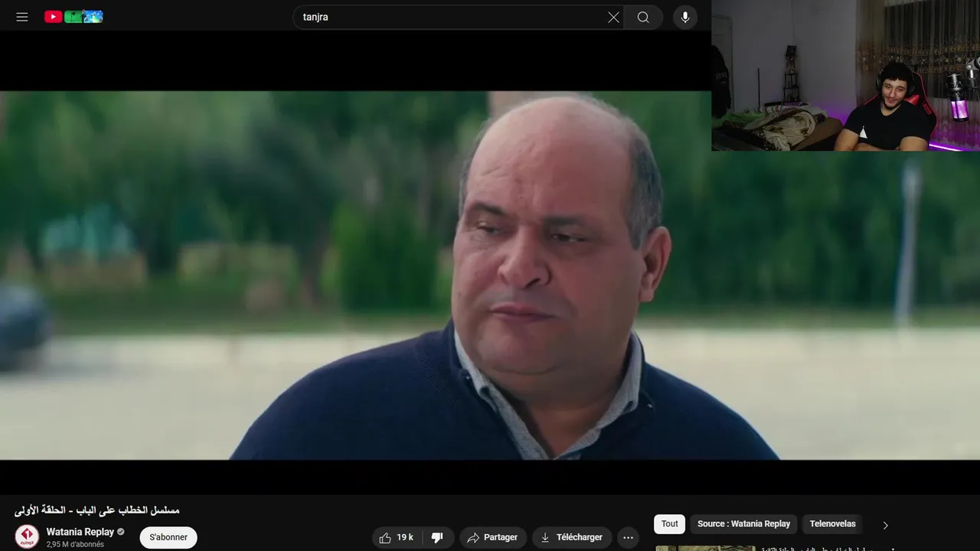Subscribe with the S'abonner button
The height and width of the screenshot is (551, 980).
(168, 537)
